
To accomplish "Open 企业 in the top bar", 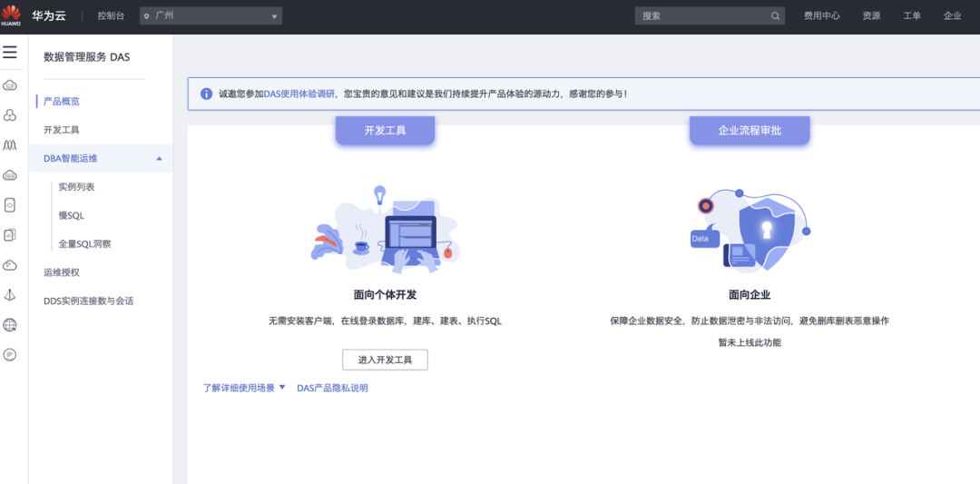I will pyautogui.click(x=952, y=16).
